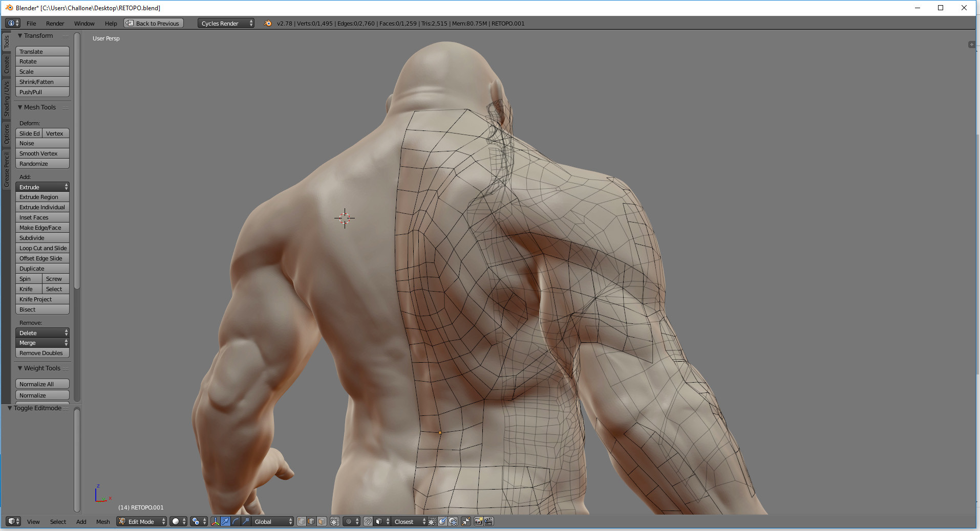980x531 pixels.
Task: Switch to face select mode
Action: (322, 521)
